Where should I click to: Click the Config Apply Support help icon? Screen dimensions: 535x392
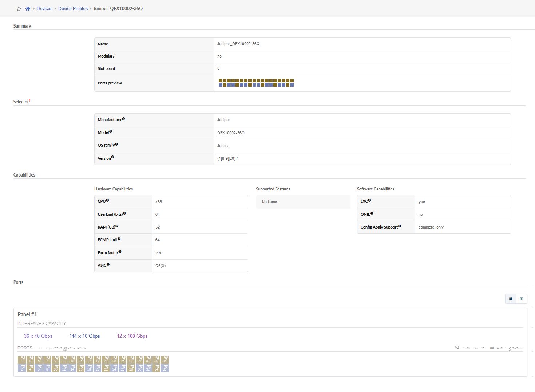coord(400,226)
